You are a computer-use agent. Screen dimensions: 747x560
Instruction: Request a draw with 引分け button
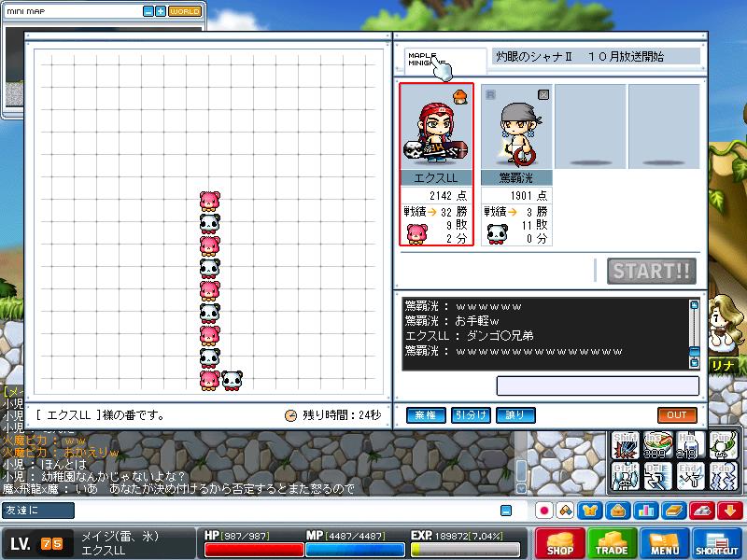[471, 414]
